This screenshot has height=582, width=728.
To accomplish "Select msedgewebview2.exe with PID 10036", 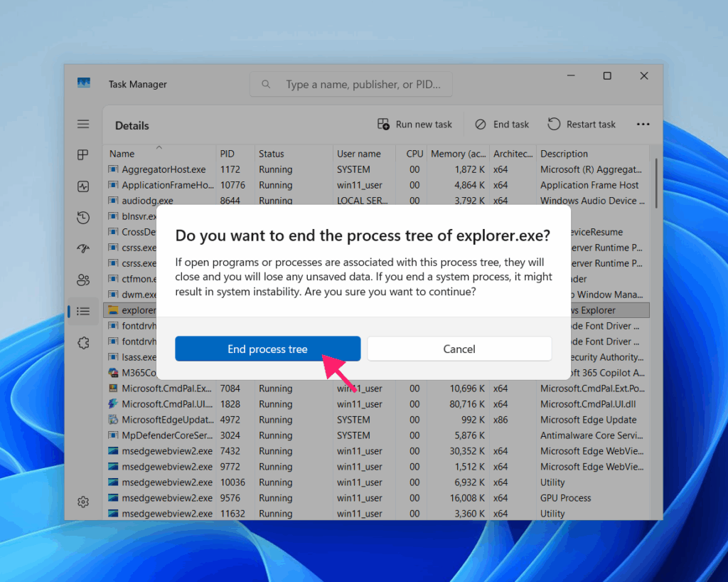I will tap(377, 482).
